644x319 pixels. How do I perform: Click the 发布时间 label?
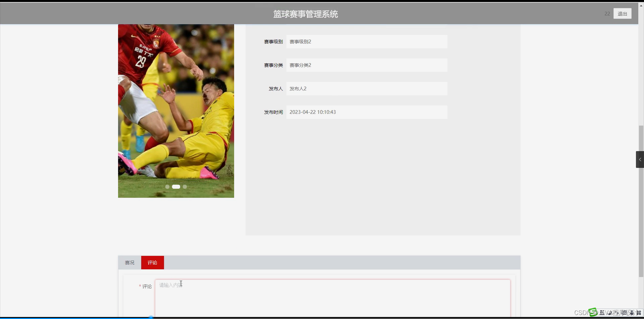click(273, 112)
